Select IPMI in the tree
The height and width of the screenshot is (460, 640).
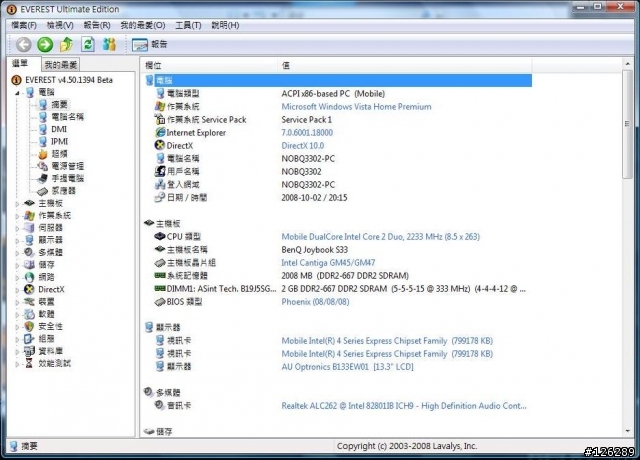pyautogui.click(x=59, y=141)
